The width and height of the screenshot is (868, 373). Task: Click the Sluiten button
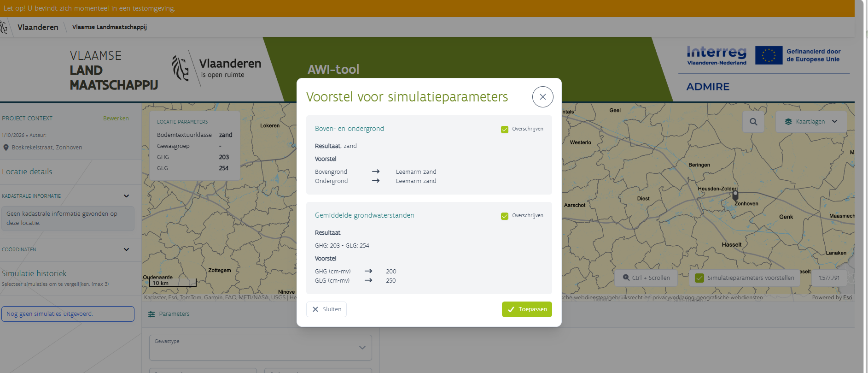(x=326, y=309)
